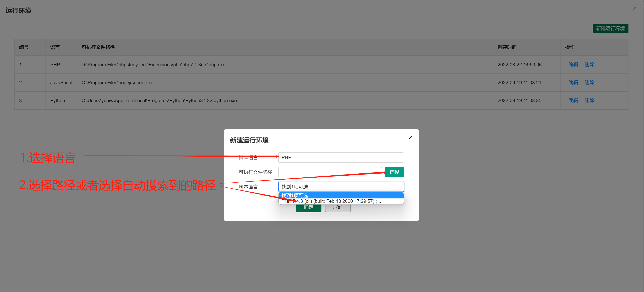This screenshot has height=292, width=644.
Task: Click the node.exe path cell
Action: (x=117, y=82)
